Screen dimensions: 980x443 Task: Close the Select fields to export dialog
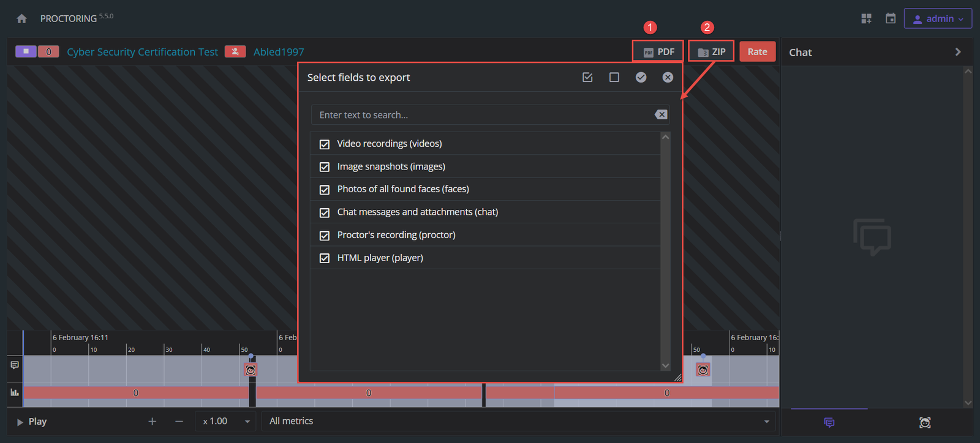tap(668, 77)
